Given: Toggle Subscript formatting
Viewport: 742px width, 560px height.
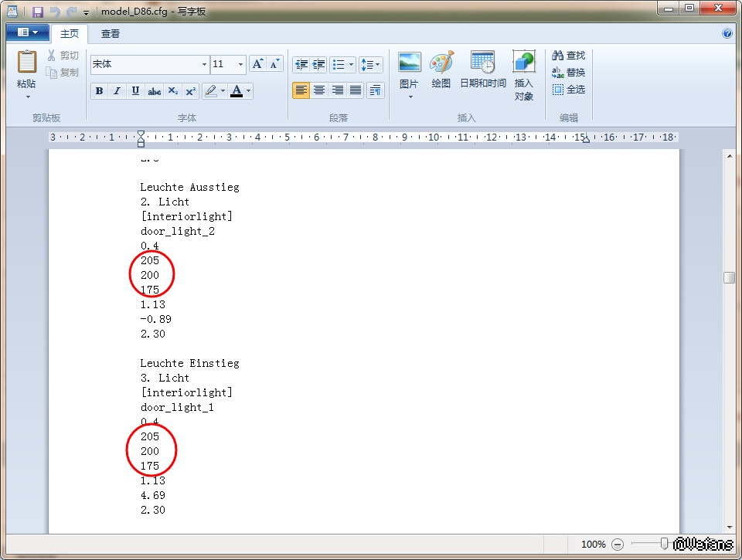Looking at the screenshot, I should click(x=172, y=91).
